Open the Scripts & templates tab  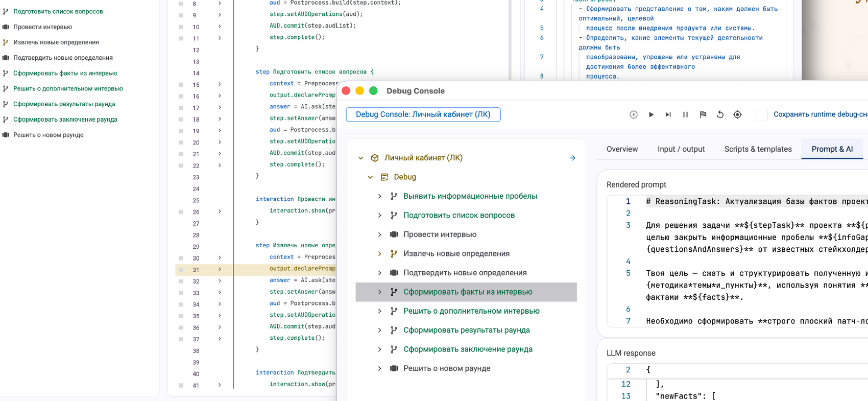[758, 149]
